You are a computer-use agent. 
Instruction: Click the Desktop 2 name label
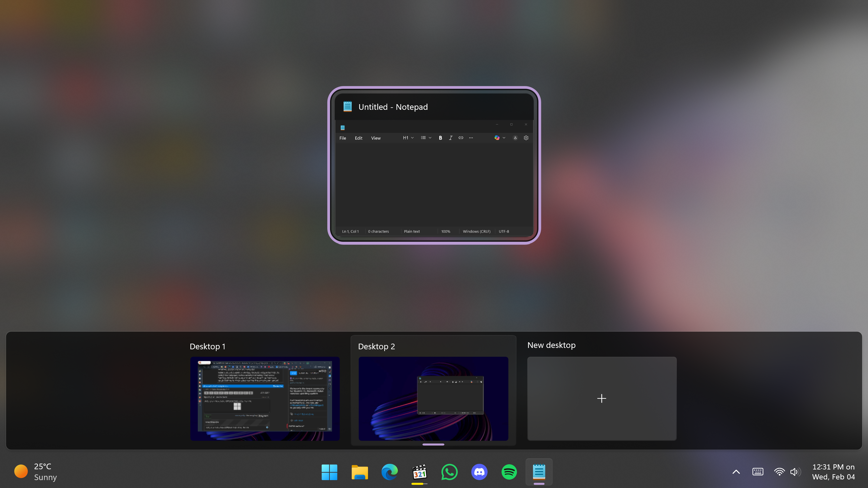[x=376, y=347]
